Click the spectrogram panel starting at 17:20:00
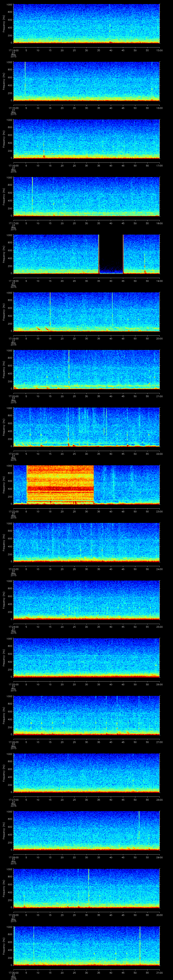 (87, 369)
